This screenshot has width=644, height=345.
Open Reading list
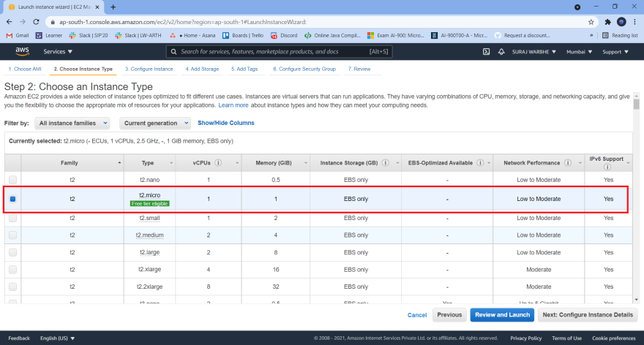pyautogui.click(x=620, y=36)
